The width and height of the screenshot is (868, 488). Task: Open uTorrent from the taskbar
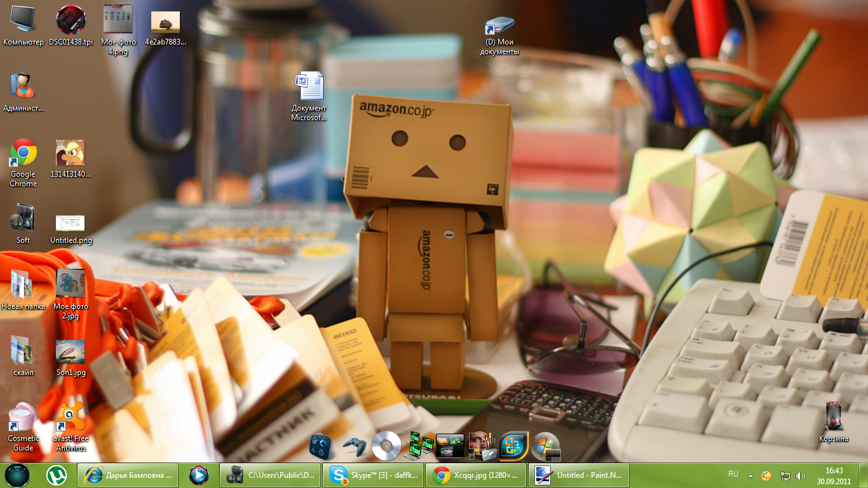57,475
